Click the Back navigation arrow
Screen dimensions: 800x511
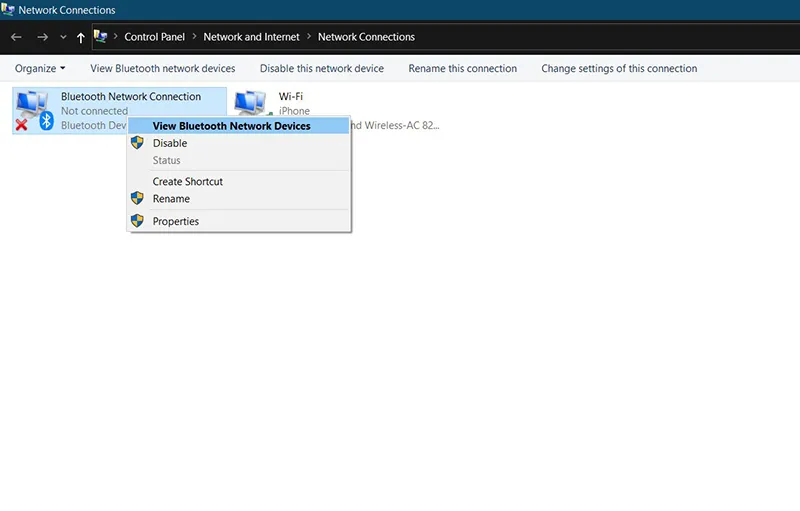17,37
